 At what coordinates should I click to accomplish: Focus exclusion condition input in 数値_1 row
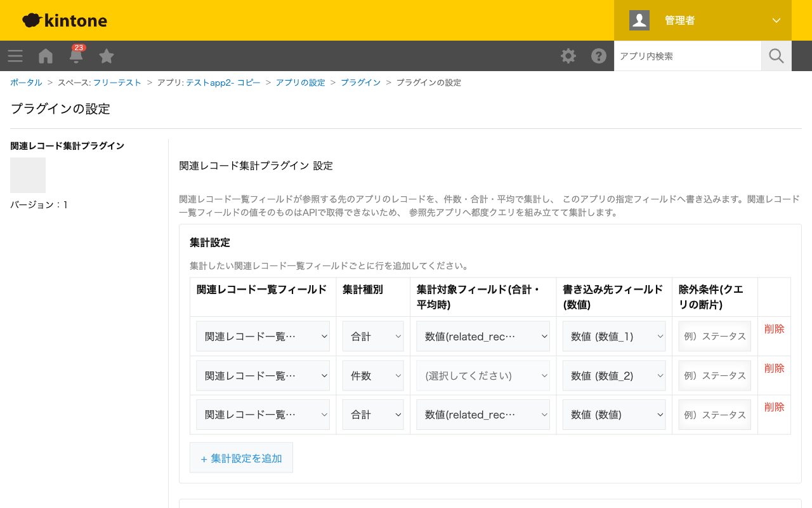(x=715, y=337)
